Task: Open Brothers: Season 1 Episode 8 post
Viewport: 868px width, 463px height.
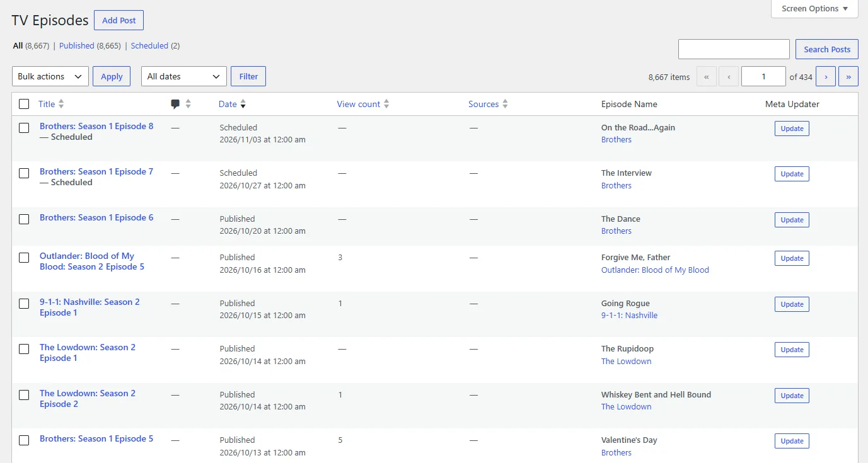Action: (96, 126)
